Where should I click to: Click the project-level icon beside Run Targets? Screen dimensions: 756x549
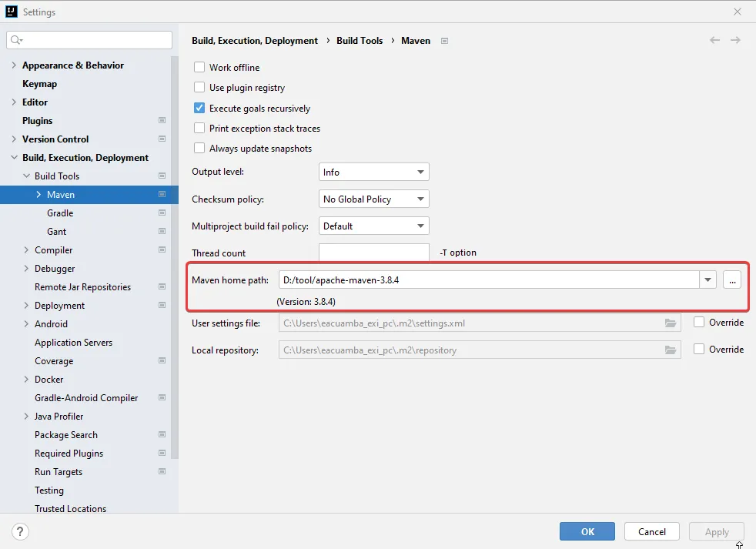point(162,471)
